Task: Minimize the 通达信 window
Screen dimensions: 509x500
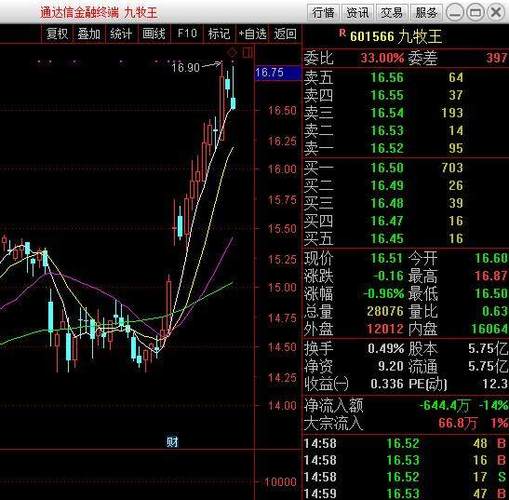Action: tap(454, 13)
